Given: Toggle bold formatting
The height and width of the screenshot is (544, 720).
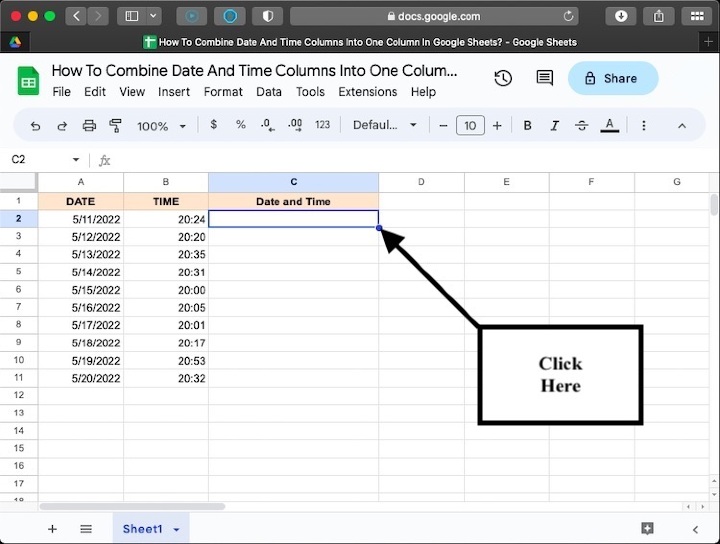Looking at the screenshot, I should (528, 125).
